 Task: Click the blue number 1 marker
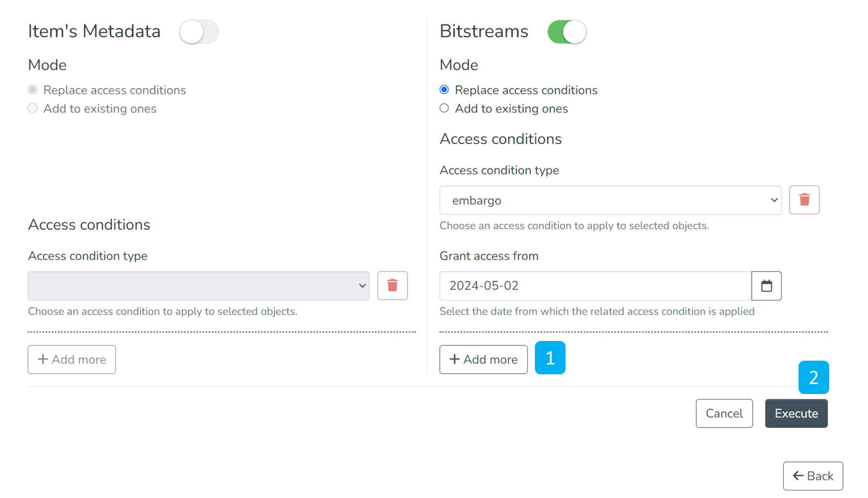tap(550, 358)
